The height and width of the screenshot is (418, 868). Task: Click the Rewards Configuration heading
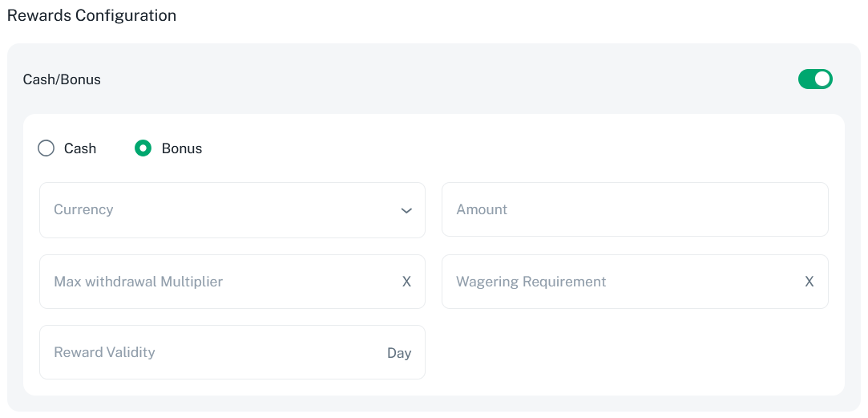(91, 15)
